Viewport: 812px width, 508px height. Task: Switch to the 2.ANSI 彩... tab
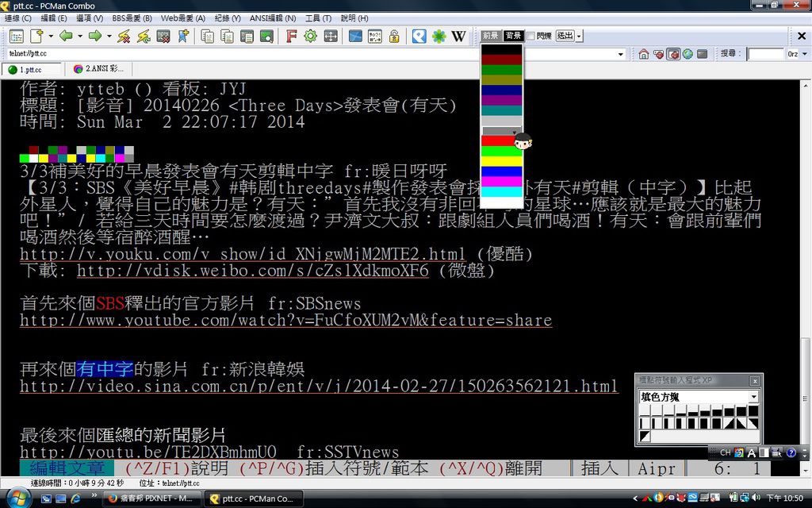point(99,69)
